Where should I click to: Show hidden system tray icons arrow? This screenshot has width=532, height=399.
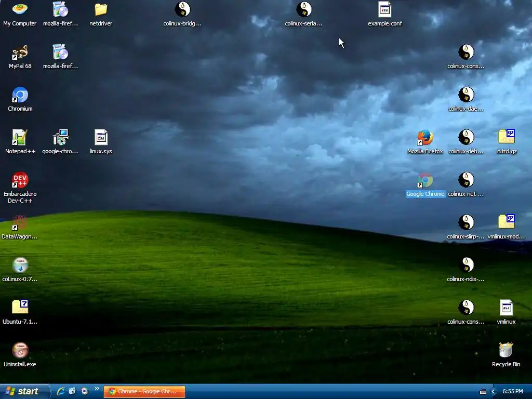pos(494,392)
